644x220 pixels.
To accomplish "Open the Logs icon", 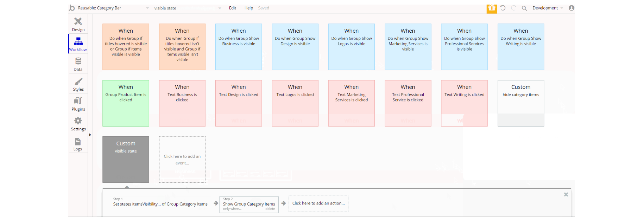I will coord(78,142).
